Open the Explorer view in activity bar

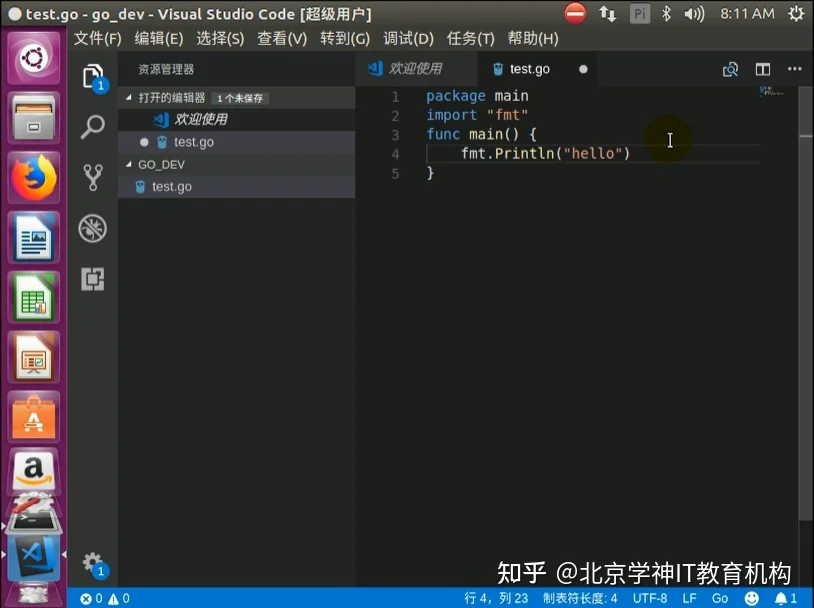pyautogui.click(x=93, y=77)
